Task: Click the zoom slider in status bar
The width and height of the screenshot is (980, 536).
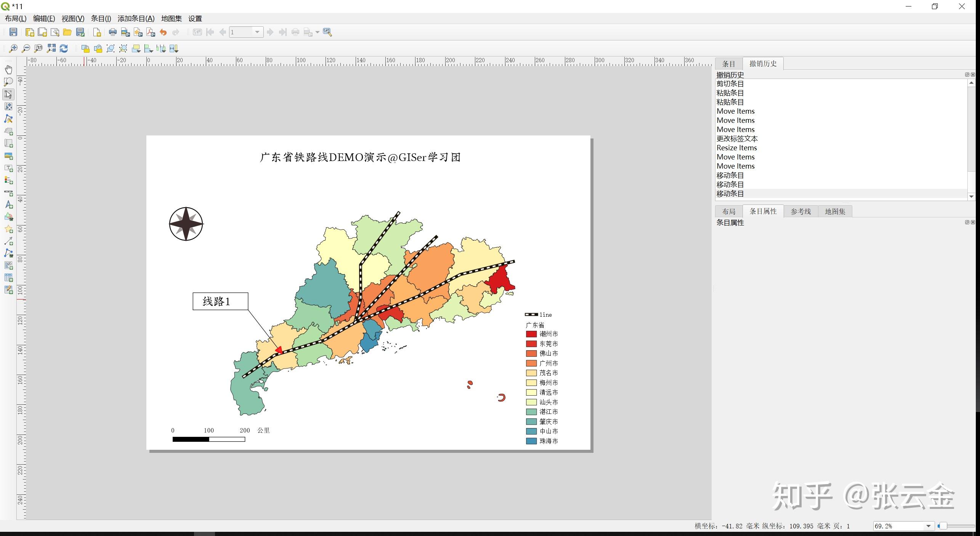Action: pyautogui.click(x=957, y=526)
